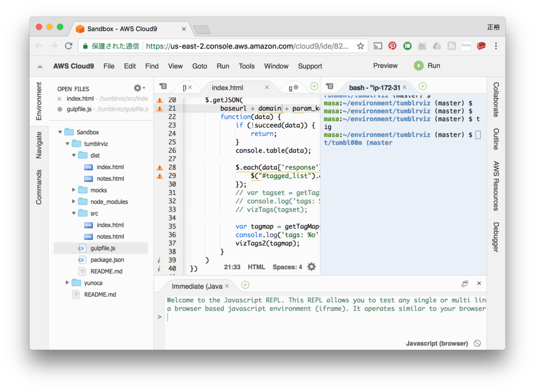Image resolution: width=535 pixels, height=392 pixels.
Task: Click warning icon on line 28
Action: coord(160,168)
